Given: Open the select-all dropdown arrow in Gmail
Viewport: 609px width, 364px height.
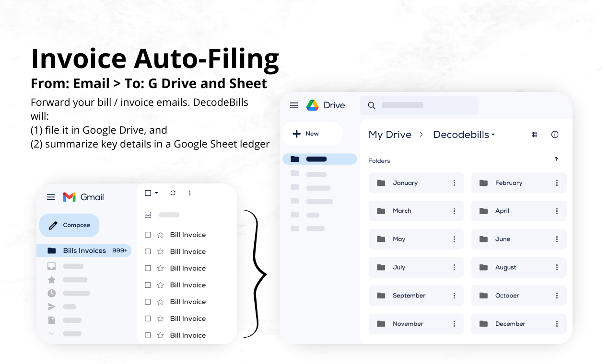Looking at the screenshot, I should tap(156, 193).
